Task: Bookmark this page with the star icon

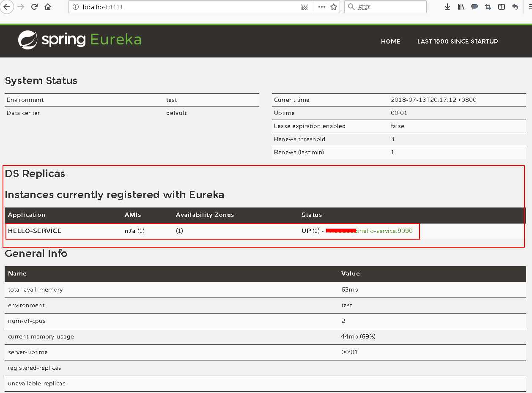Action: (x=334, y=7)
